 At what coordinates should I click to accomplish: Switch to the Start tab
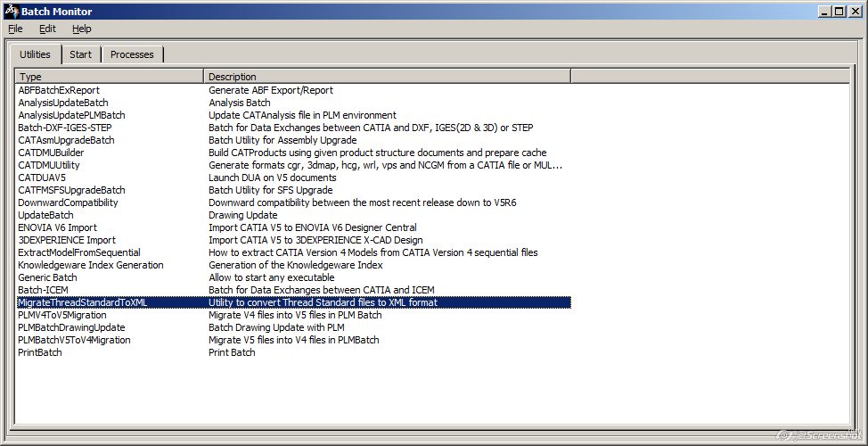click(81, 54)
